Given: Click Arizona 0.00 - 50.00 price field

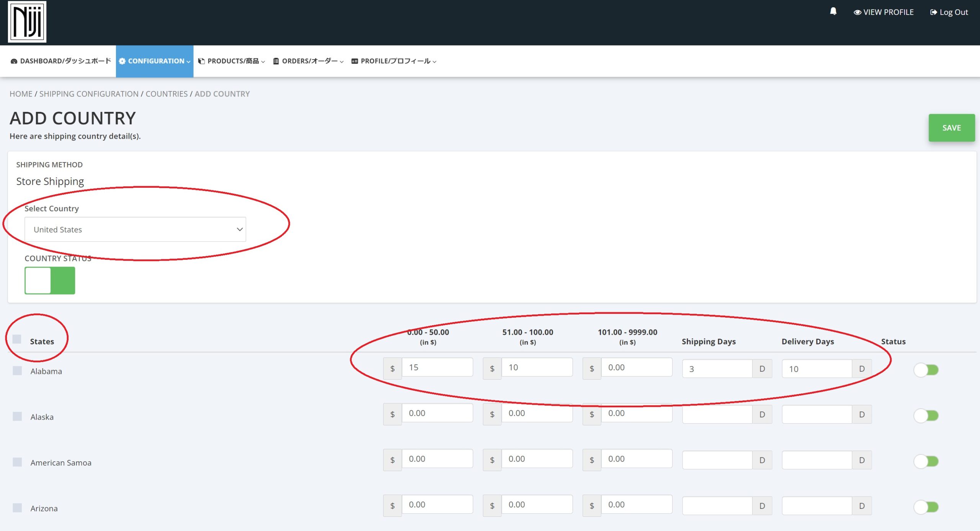Looking at the screenshot, I should 437,505.
